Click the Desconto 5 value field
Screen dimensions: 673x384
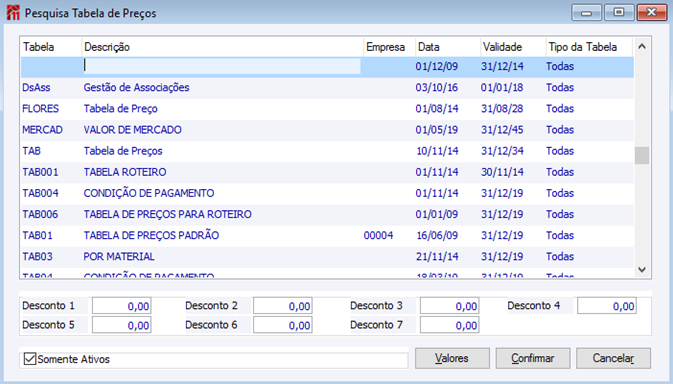[121, 325]
